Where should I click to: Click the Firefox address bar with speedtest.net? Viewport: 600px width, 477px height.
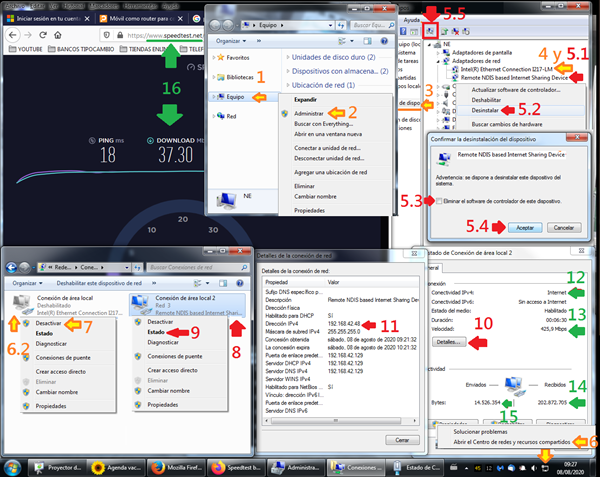tap(153, 35)
